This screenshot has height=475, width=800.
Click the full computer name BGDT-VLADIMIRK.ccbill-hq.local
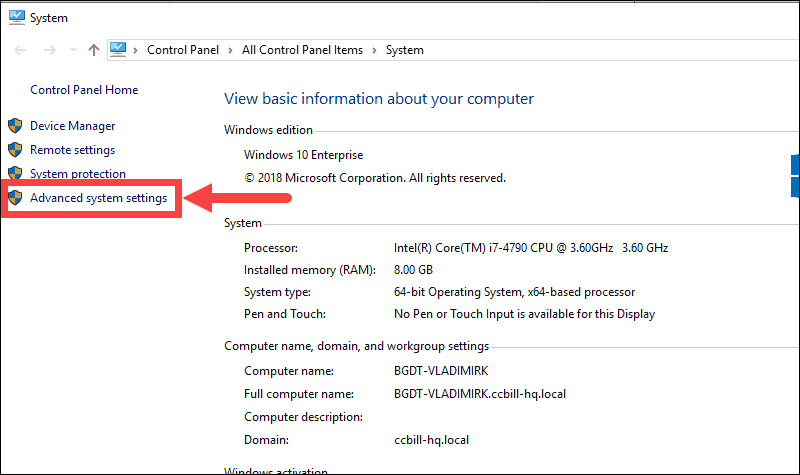pyautogui.click(x=480, y=394)
